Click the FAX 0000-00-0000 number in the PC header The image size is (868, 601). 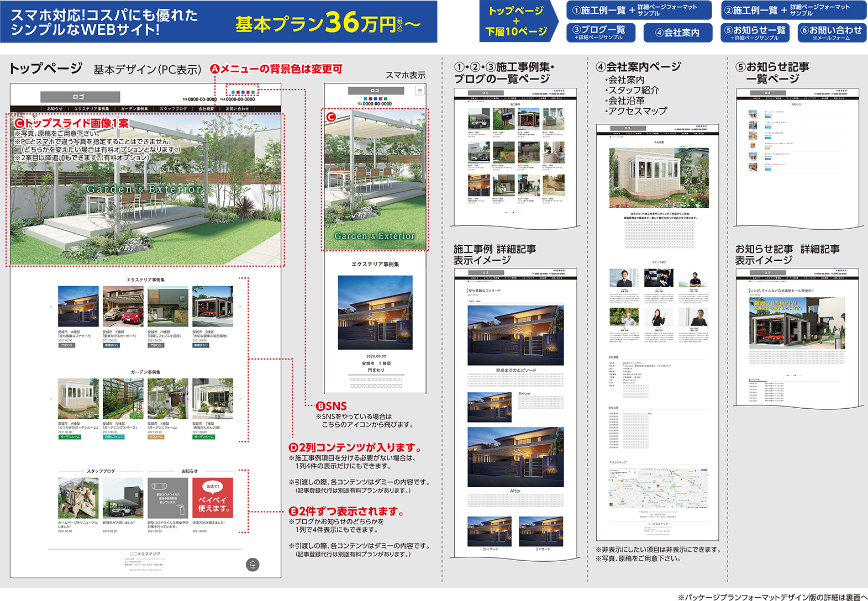238,99
